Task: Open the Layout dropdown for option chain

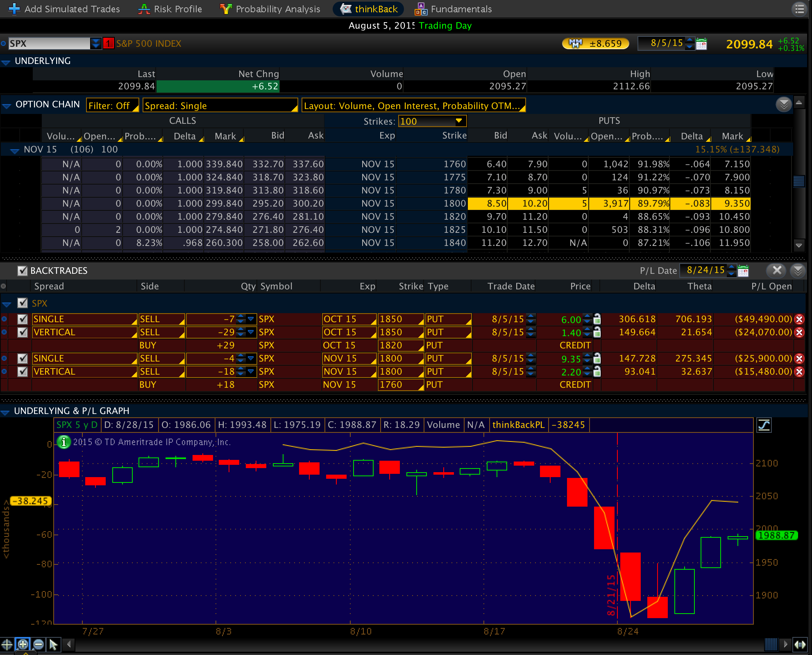Action: click(x=413, y=105)
